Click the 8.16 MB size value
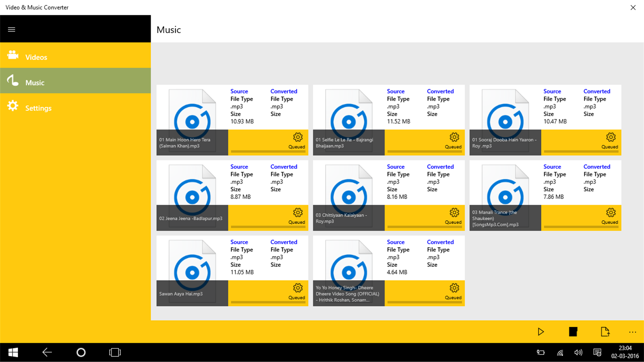This screenshot has width=644, height=362. pyautogui.click(x=397, y=197)
